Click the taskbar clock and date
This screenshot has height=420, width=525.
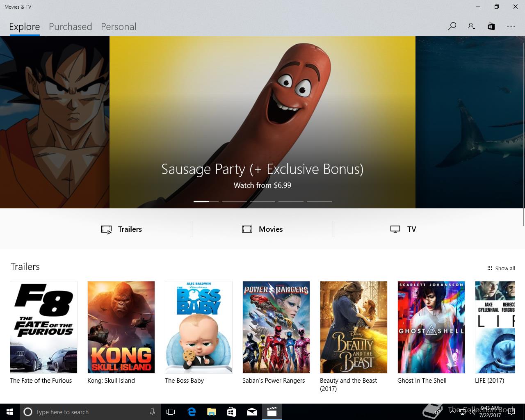point(490,412)
